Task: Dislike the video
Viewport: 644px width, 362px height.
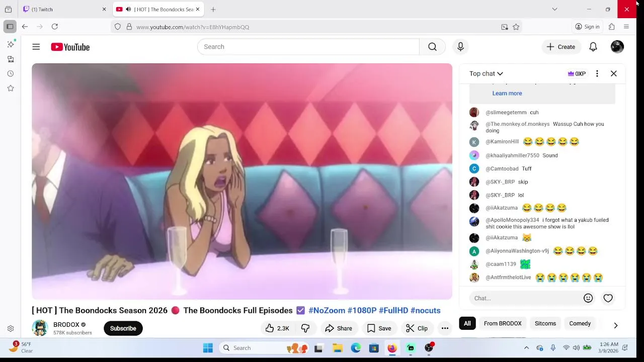Action: [305, 328]
